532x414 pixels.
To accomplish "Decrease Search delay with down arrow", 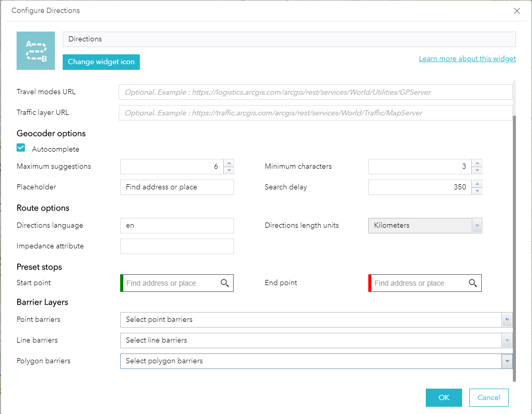I will click(478, 191).
